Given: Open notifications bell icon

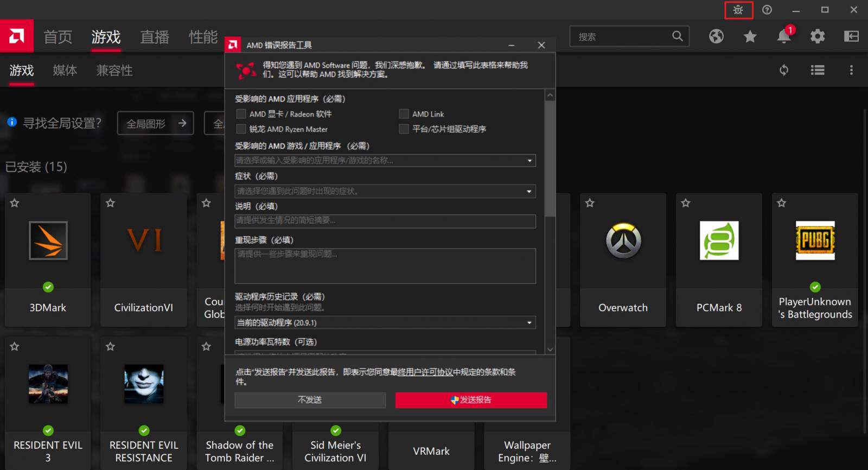Looking at the screenshot, I should (784, 36).
